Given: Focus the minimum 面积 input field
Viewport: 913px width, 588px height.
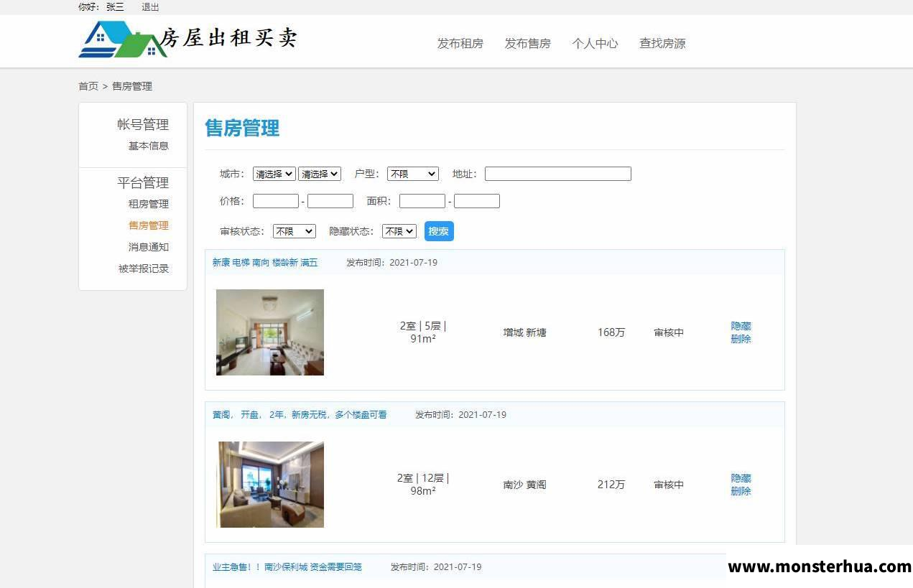Looking at the screenshot, I should 422,201.
